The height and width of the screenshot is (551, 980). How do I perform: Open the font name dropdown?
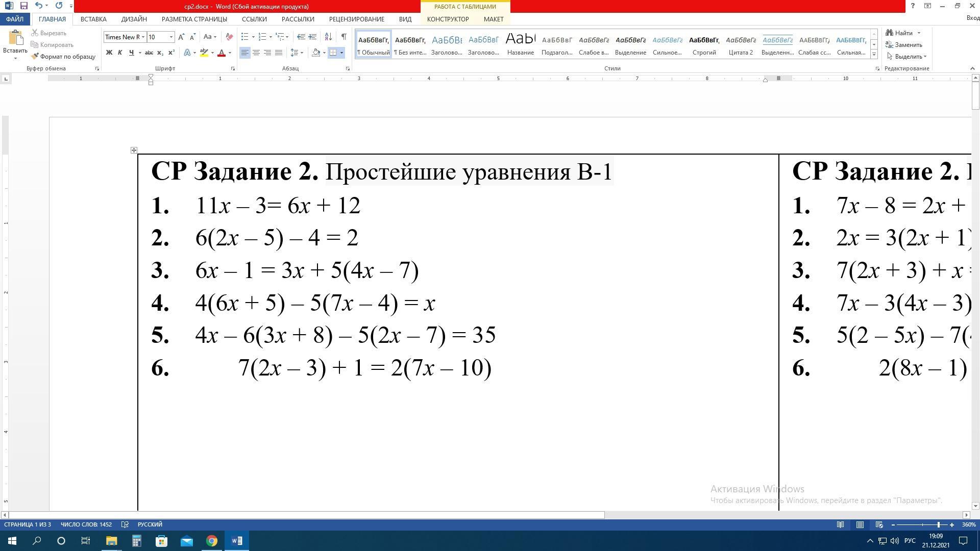point(143,37)
